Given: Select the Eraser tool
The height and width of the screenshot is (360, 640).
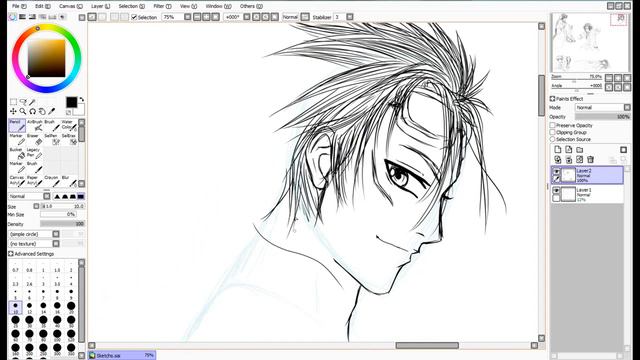Looking at the screenshot, I should (35, 140).
